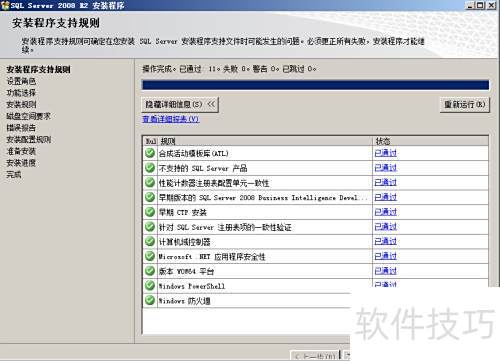The height and width of the screenshot is (361, 500).
Task: Select 错误报告 step in sidebar
Action: point(21,128)
